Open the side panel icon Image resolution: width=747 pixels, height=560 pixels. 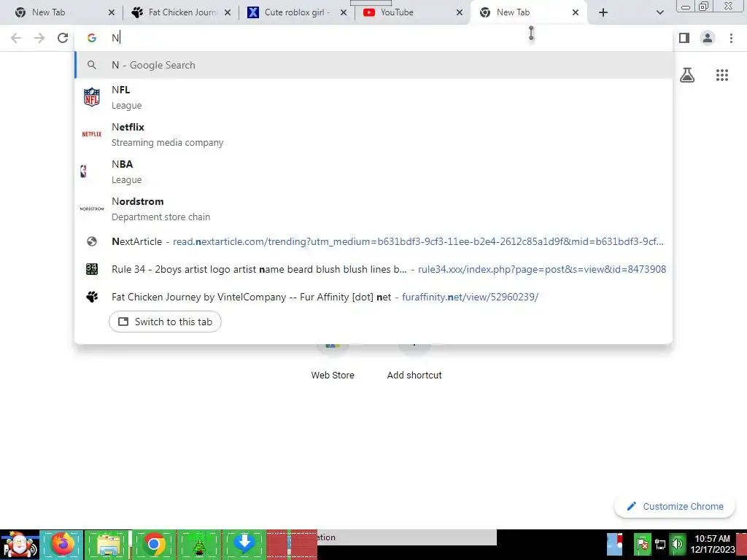point(684,38)
